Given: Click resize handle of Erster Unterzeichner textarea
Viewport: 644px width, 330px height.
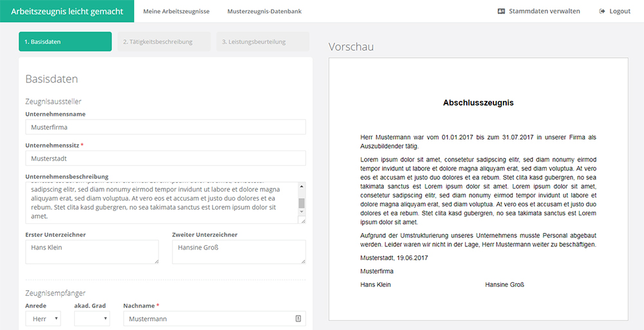Looking at the screenshot, I should [x=156, y=261].
